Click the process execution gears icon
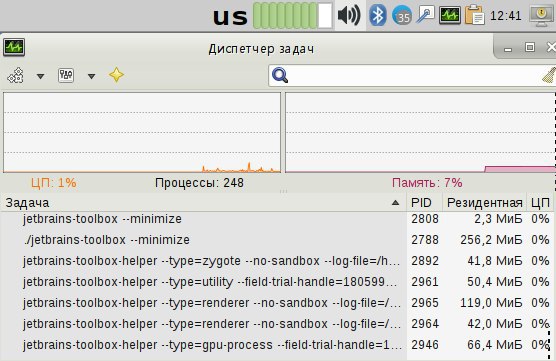Image resolution: width=556 pixels, height=361 pixels. [x=16, y=75]
